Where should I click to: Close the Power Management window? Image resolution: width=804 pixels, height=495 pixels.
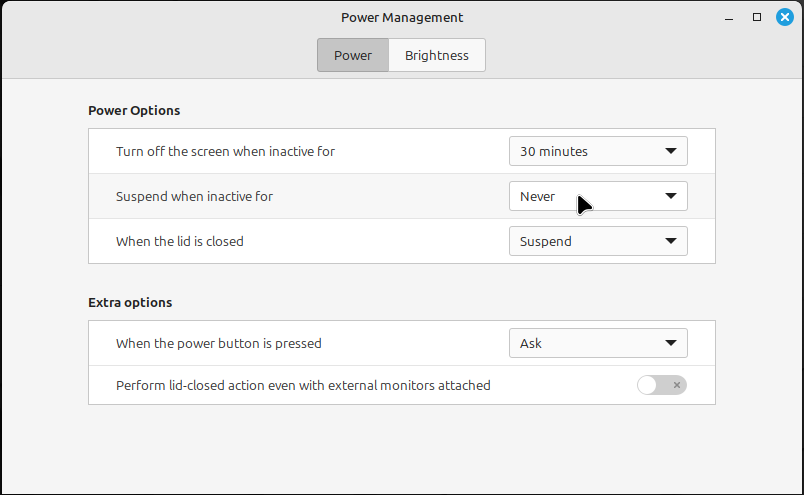click(x=784, y=17)
